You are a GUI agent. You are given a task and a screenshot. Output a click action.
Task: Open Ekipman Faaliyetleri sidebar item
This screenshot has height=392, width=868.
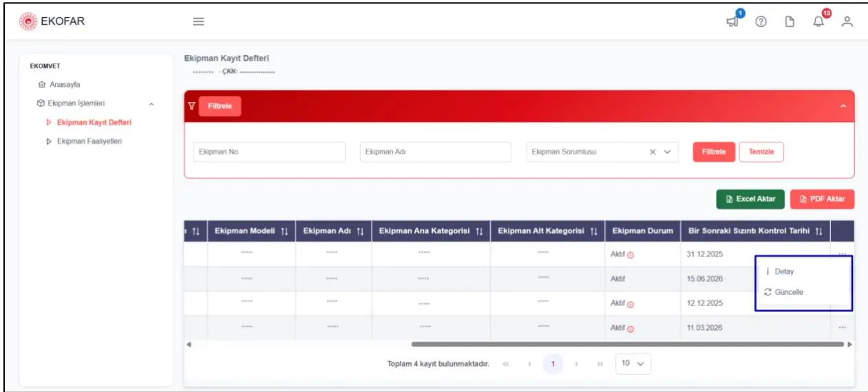[x=84, y=141]
